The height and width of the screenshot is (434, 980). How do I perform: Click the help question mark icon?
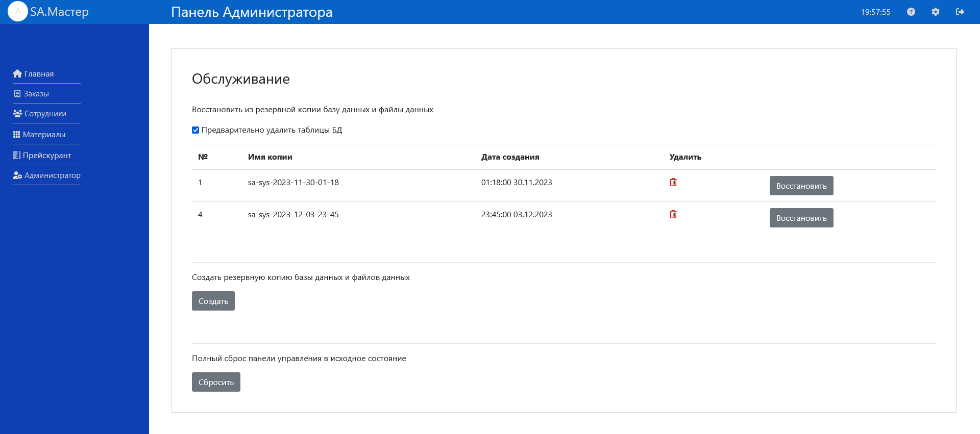(x=911, y=12)
